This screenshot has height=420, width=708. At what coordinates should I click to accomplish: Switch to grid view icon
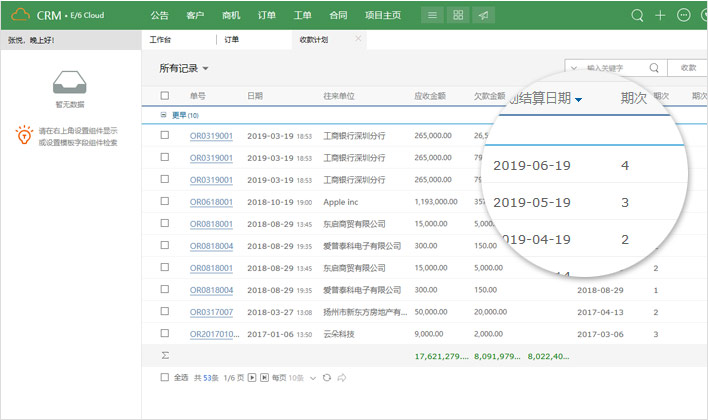[x=457, y=15]
